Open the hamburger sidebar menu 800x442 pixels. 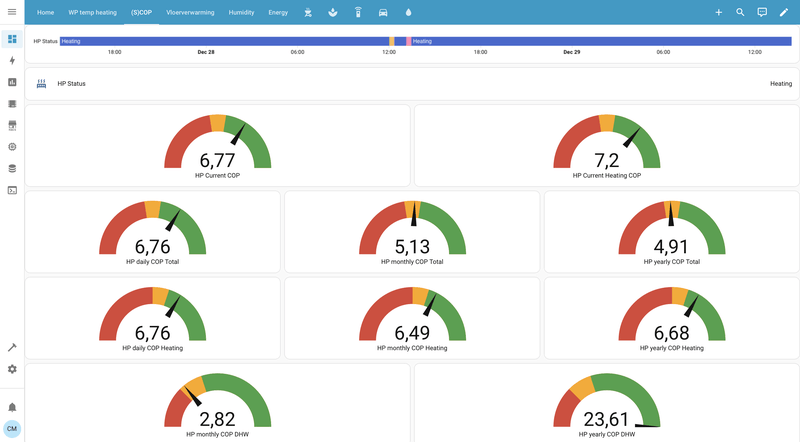[12, 12]
